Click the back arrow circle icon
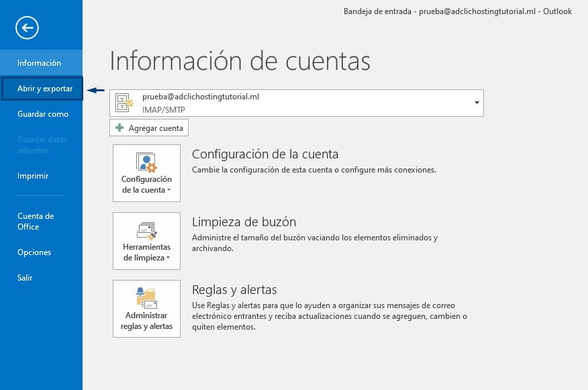 (27, 28)
